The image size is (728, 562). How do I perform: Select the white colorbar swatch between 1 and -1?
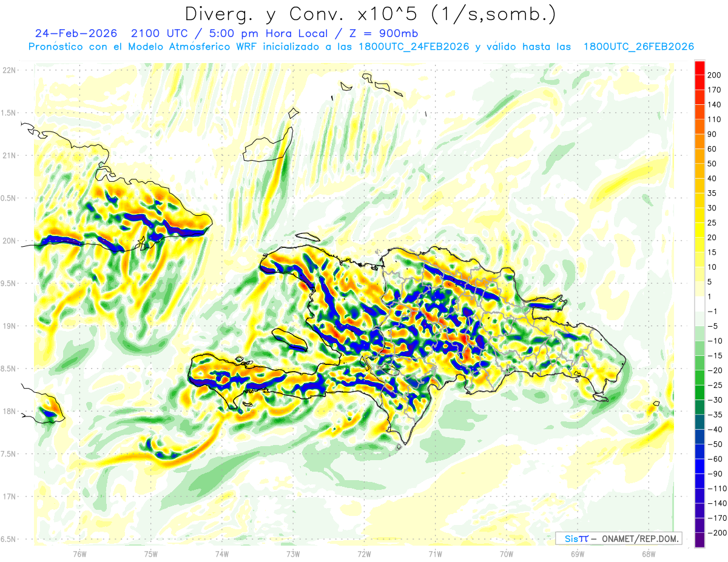coord(699,304)
